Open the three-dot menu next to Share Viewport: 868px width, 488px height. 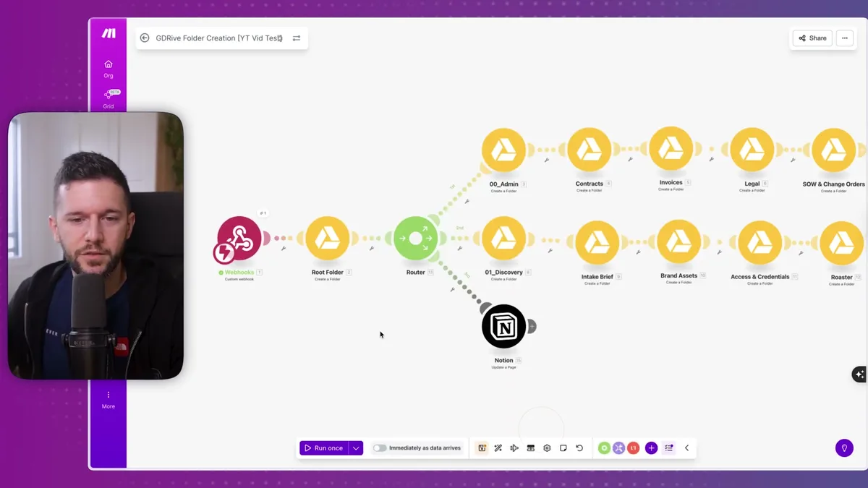845,38
